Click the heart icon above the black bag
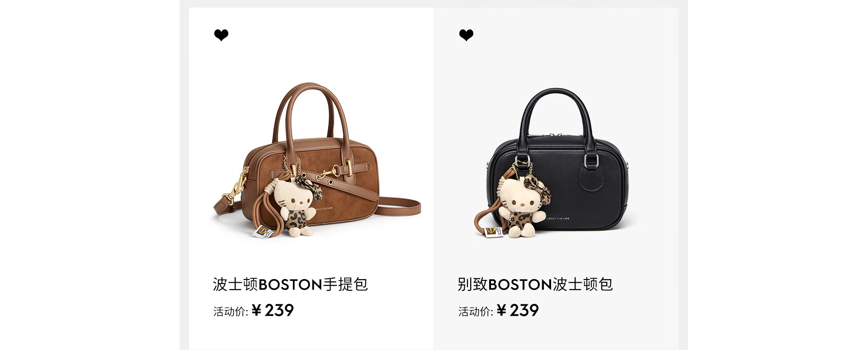The height and width of the screenshot is (350, 868). point(466,35)
